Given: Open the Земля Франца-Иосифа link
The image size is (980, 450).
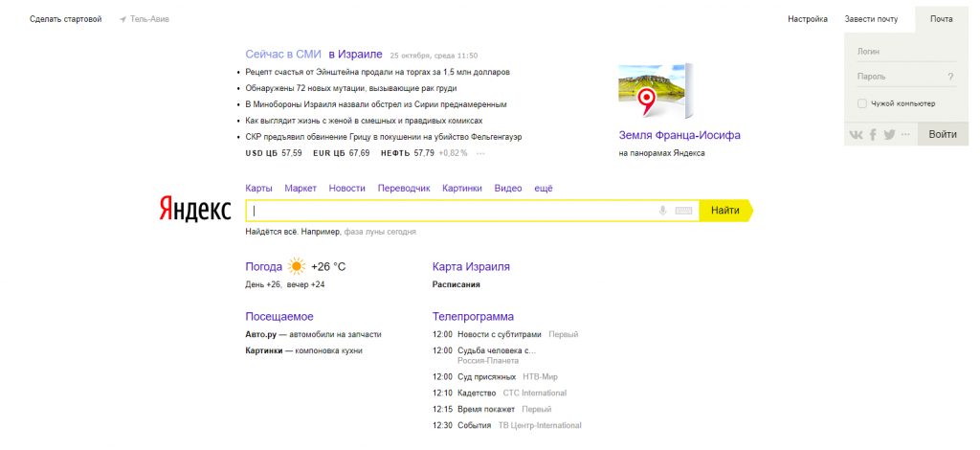Looking at the screenshot, I should point(679,135).
